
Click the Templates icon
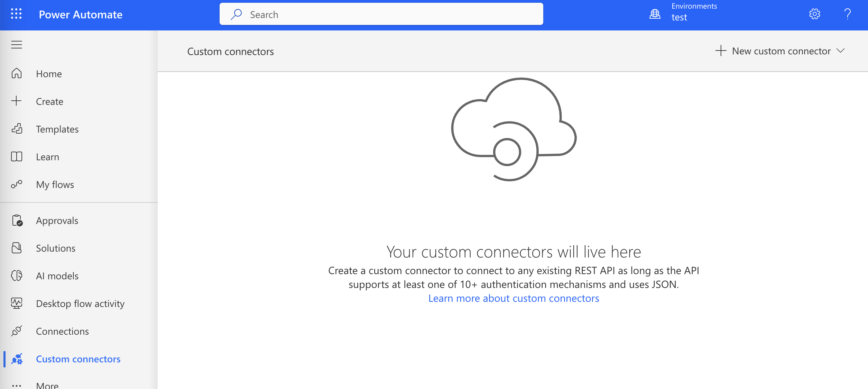click(x=17, y=129)
